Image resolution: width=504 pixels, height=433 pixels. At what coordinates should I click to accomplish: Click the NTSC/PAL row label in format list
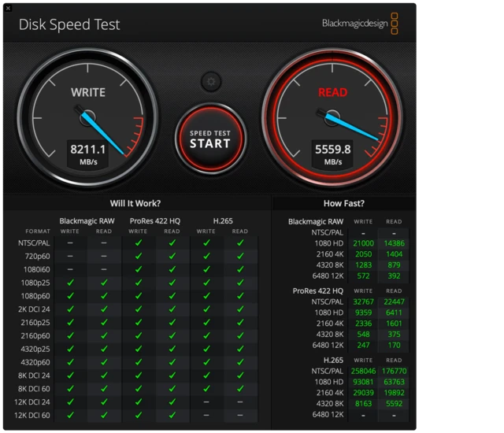coord(34,243)
